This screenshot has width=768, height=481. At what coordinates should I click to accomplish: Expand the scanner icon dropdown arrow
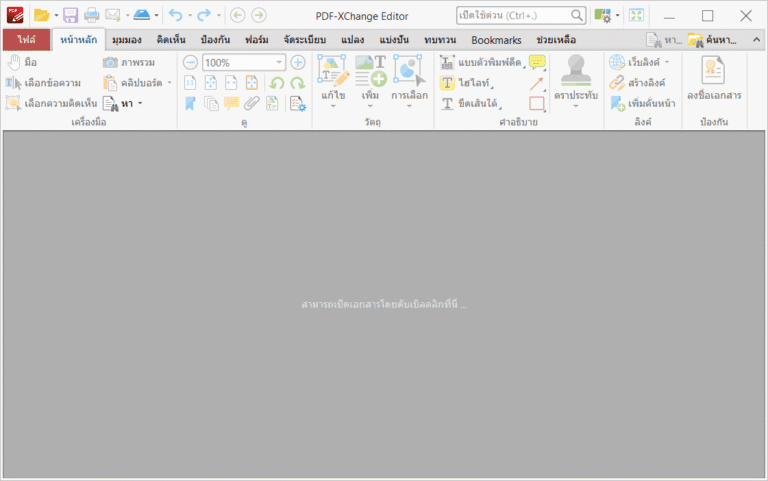pyautogui.click(x=156, y=16)
